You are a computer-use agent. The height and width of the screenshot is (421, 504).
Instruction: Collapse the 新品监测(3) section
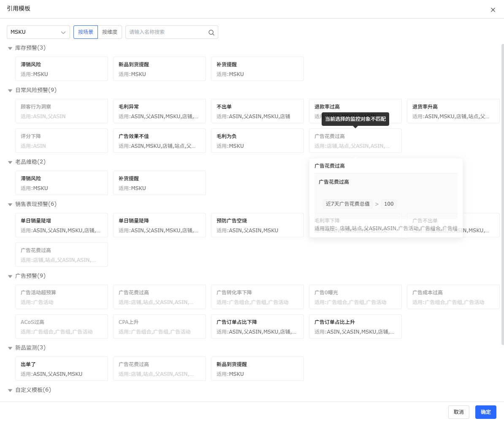tap(10, 348)
